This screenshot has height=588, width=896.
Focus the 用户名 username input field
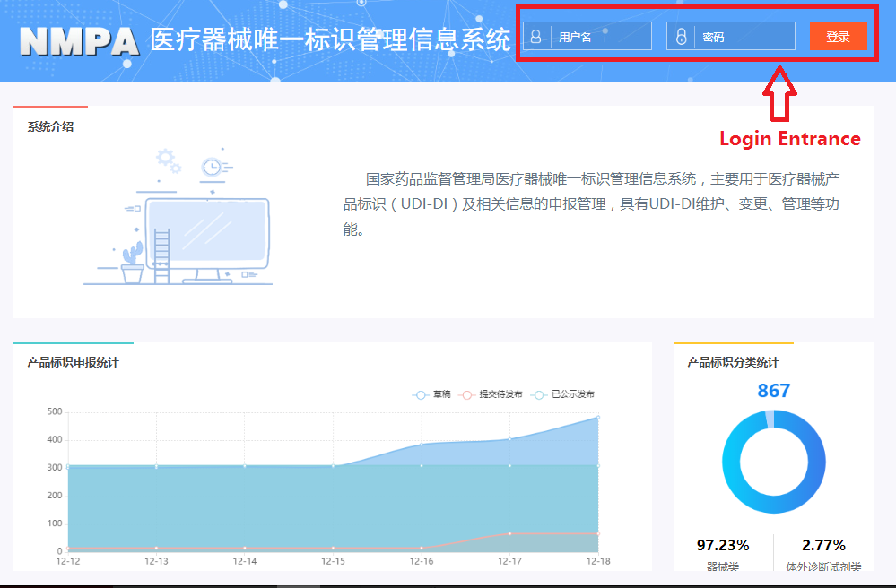click(599, 37)
